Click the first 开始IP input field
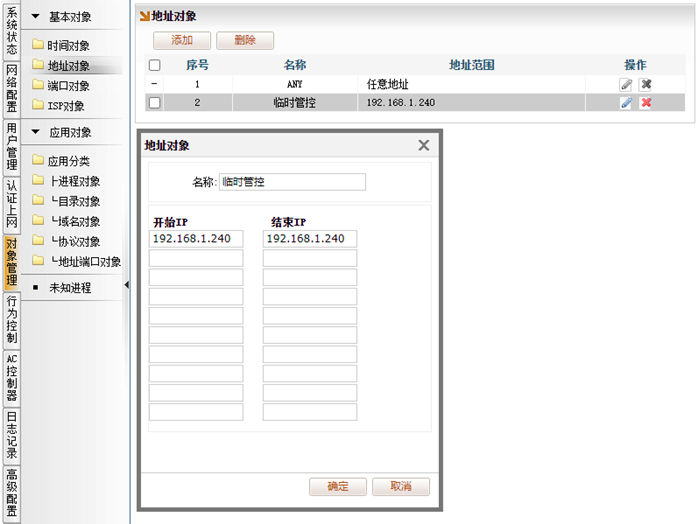 coord(195,239)
